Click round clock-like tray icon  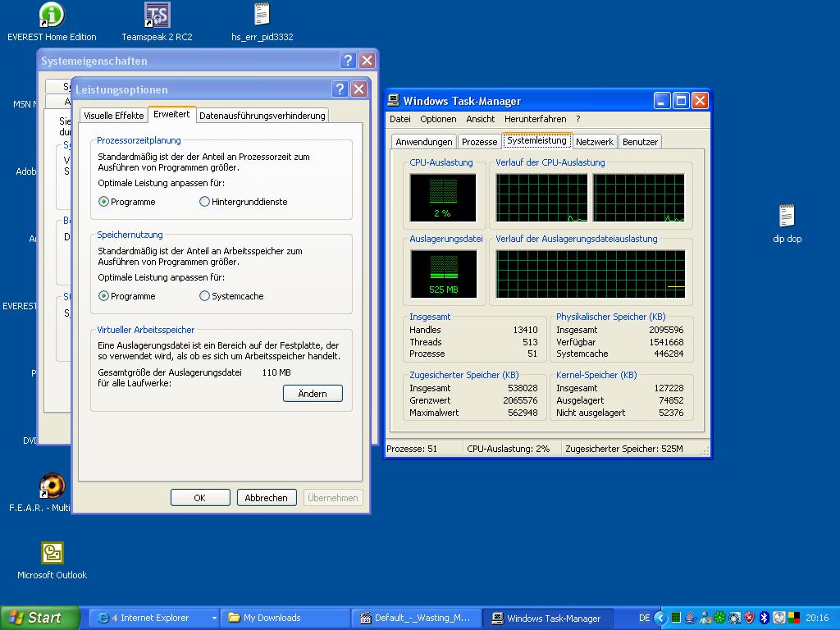779,618
